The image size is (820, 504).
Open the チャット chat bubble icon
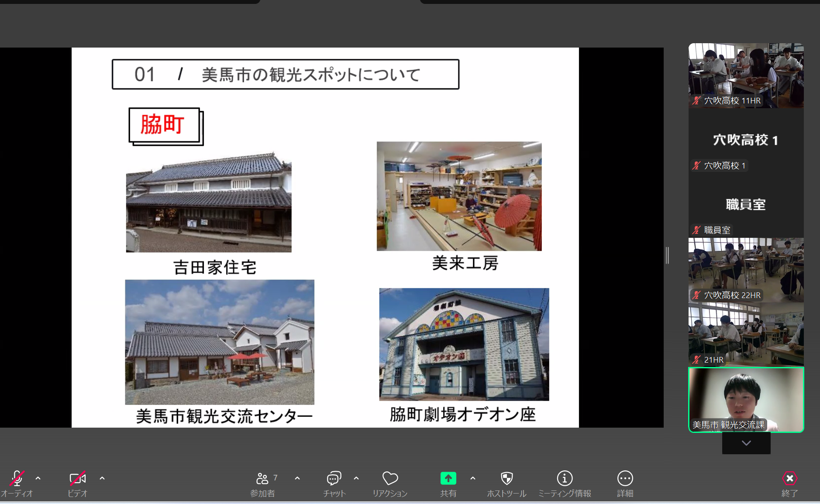coord(333,479)
